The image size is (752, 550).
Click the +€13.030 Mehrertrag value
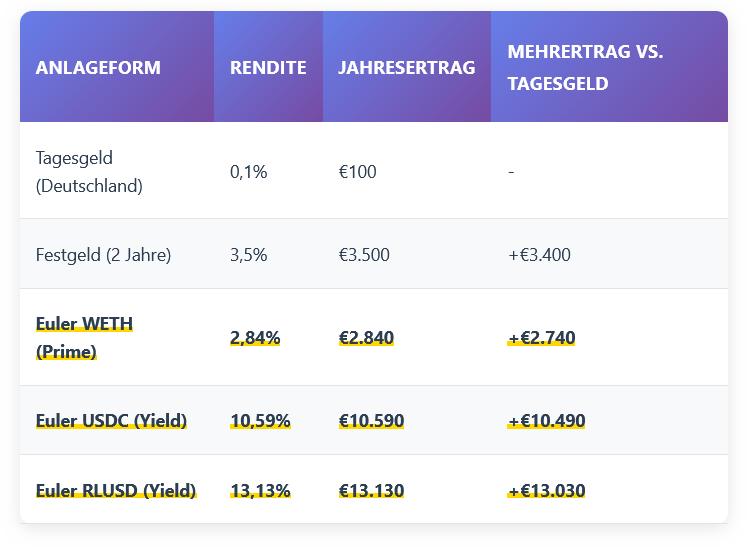point(546,491)
